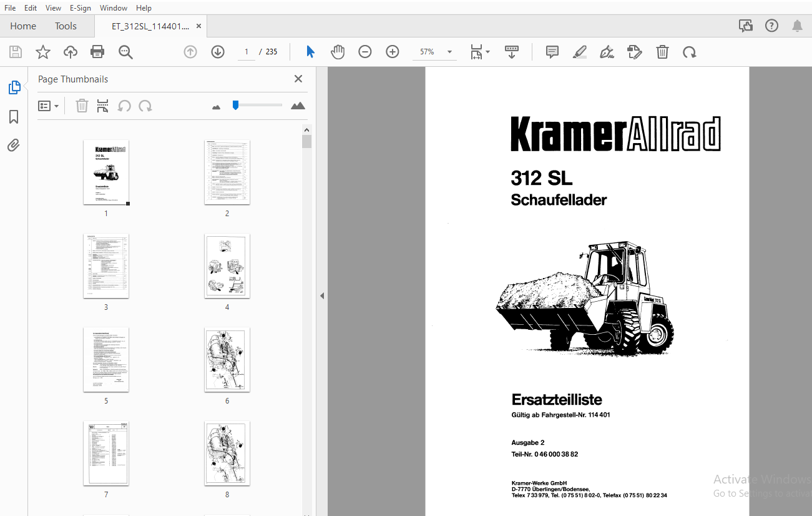This screenshot has width=812, height=516.
Task: Open the Help question mark icon
Action: [x=771, y=26]
